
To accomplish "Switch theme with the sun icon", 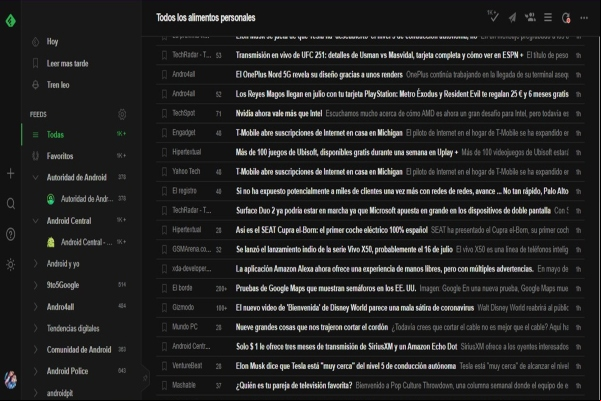I will 11,265.
